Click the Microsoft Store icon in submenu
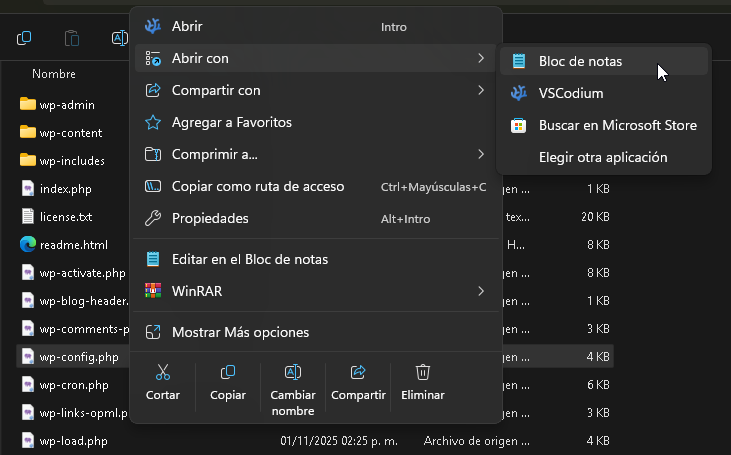Screen dimensions: 731x455 [x=518, y=125]
